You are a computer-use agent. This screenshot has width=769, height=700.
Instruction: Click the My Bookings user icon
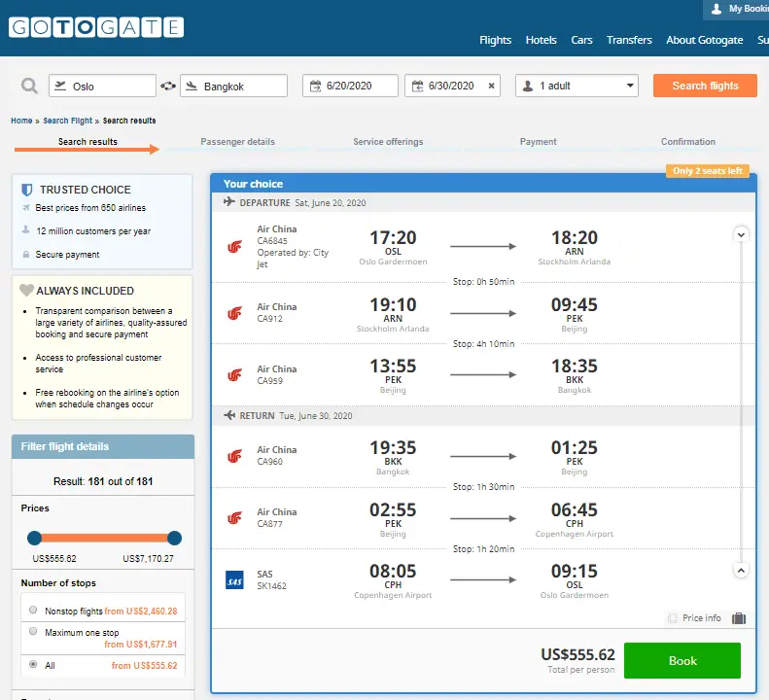pyautogui.click(x=717, y=9)
